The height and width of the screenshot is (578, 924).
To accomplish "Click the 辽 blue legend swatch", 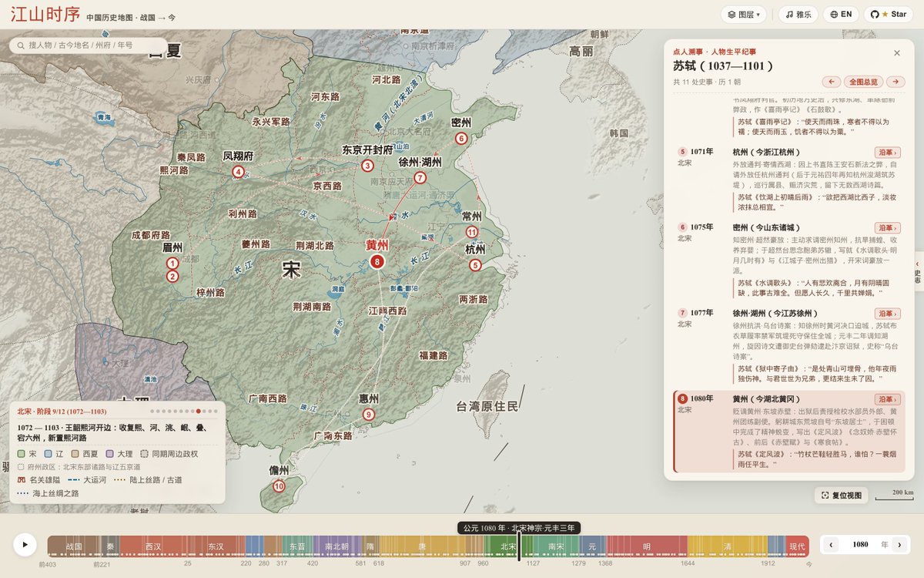I will pyautogui.click(x=49, y=454).
